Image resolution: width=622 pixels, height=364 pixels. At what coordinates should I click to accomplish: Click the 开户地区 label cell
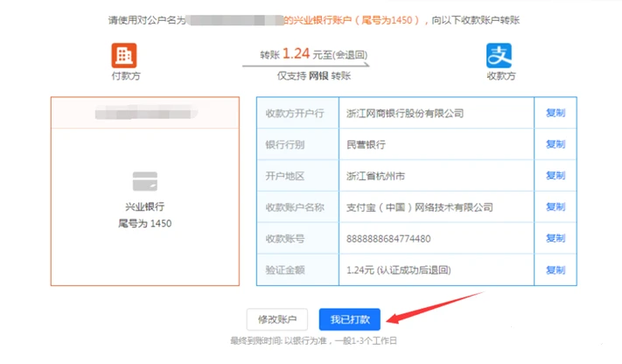(x=298, y=176)
